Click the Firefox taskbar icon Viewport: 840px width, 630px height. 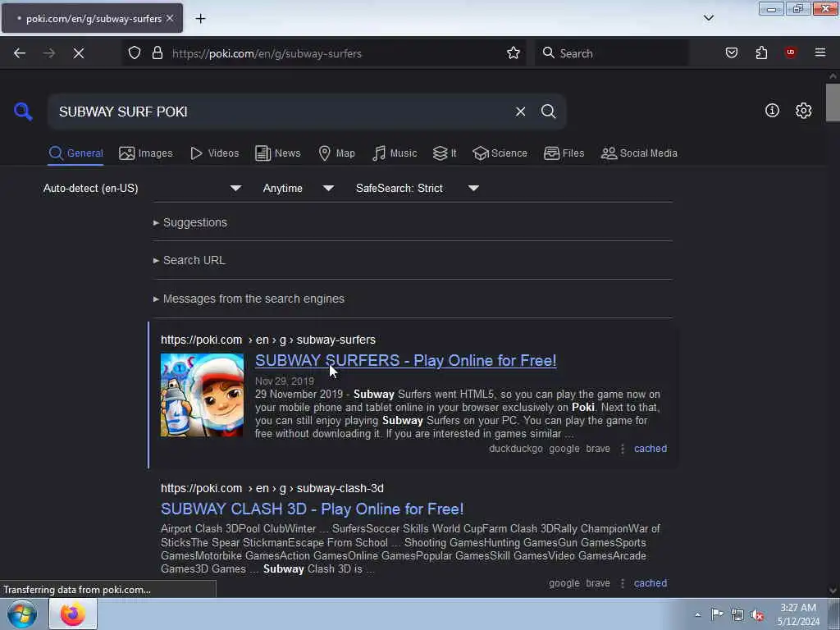point(73,614)
